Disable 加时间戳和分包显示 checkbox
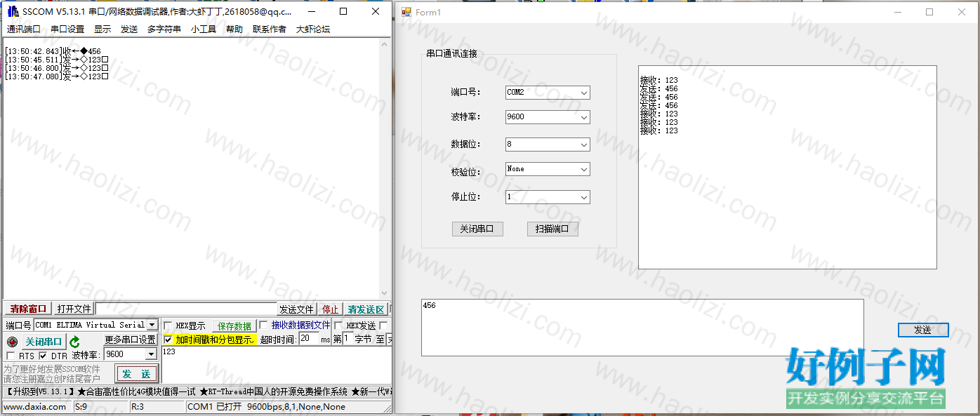Viewport: 980px width, 416px height. (168, 340)
